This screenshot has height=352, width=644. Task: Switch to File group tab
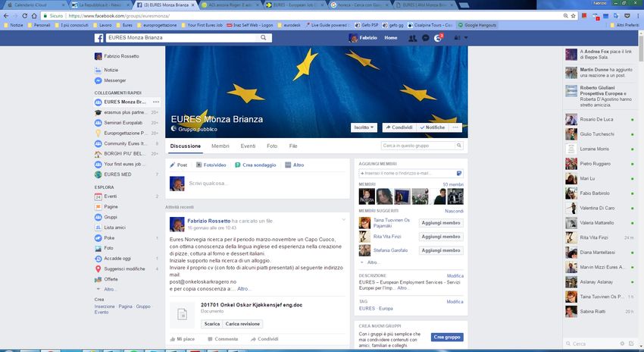tap(293, 146)
